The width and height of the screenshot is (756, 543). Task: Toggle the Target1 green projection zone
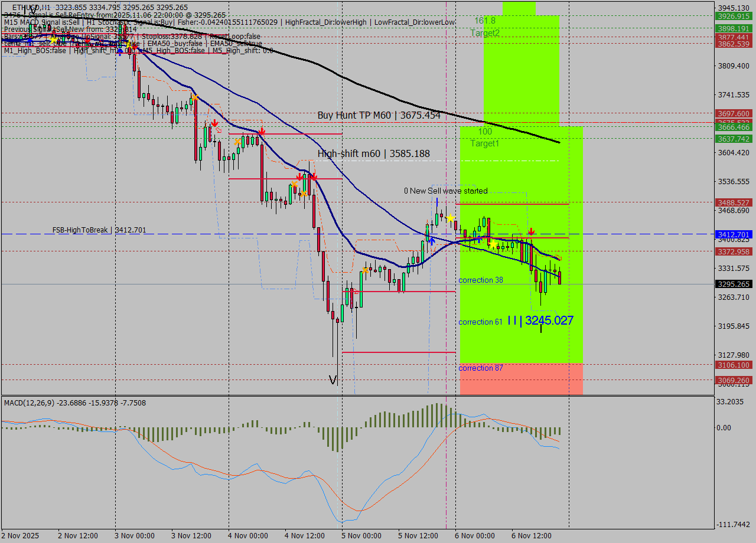click(x=484, y=143)
